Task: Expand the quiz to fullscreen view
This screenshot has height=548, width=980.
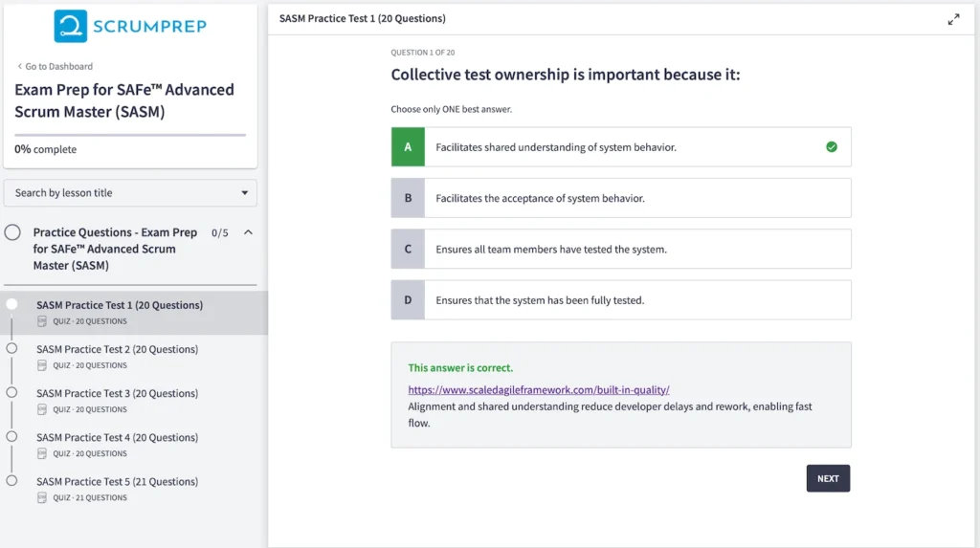Action: pyautogui.click(x=953, y=19)
